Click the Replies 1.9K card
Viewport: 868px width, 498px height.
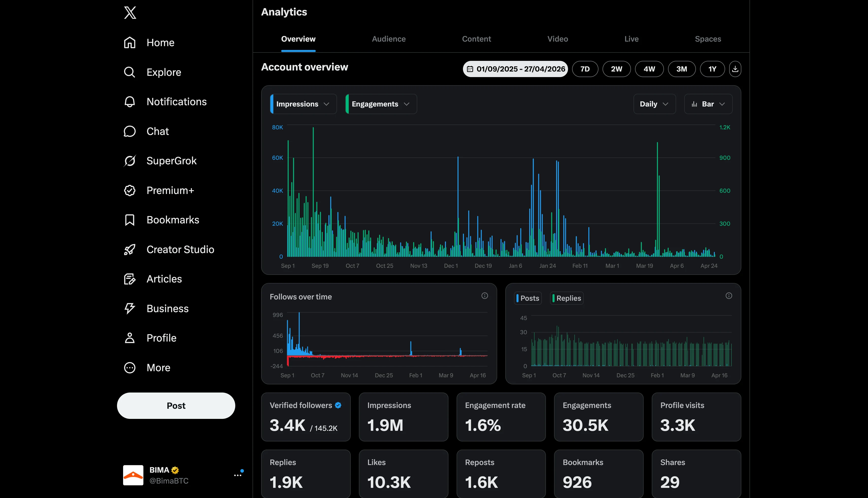(306, 474)
